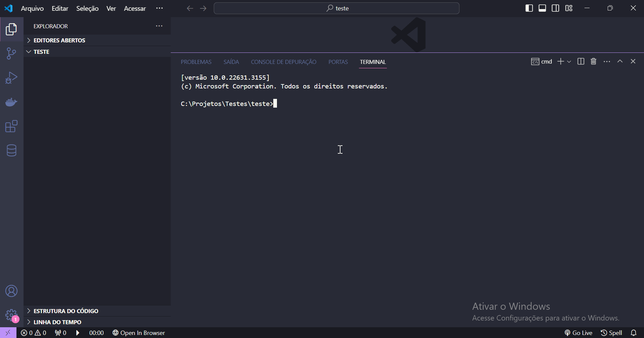
Task: Open the Docker view
Action: tap(11, 102)
